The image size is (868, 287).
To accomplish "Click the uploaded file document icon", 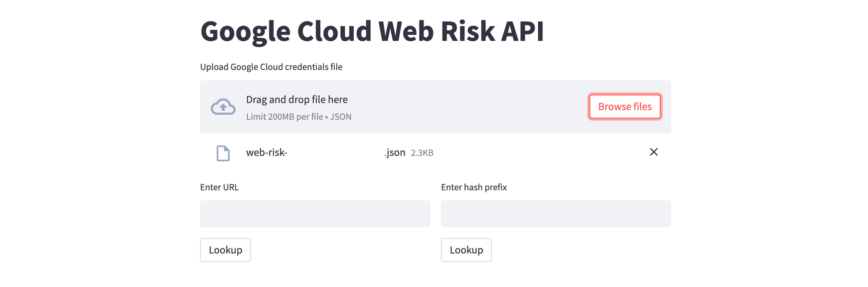I will tap(223, 153).
